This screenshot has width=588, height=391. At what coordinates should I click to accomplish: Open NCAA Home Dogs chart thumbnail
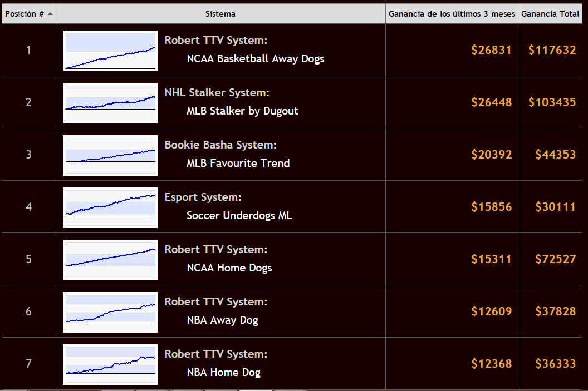point(110,260)
